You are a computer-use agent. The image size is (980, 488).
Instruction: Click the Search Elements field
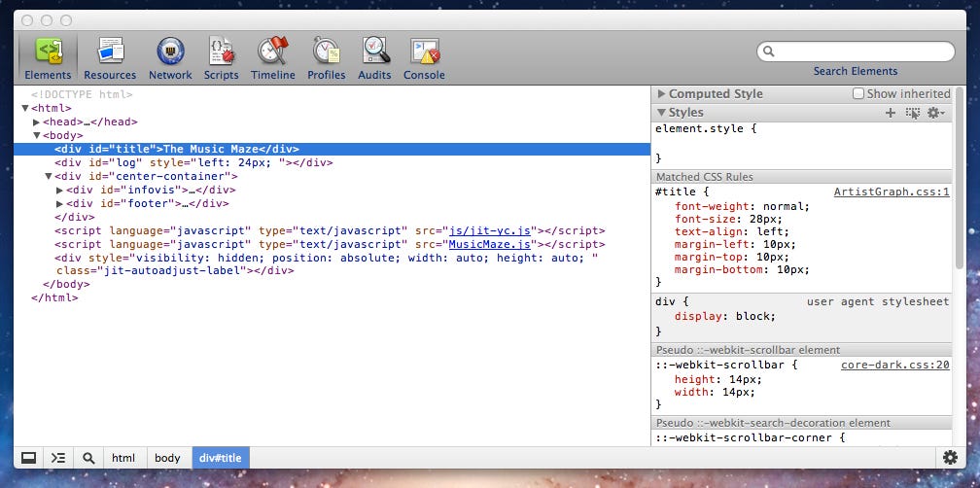pos(856,52)
